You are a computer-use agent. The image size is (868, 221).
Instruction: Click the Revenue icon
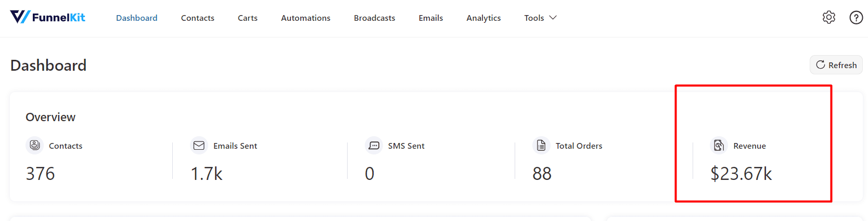pos(719,146)
